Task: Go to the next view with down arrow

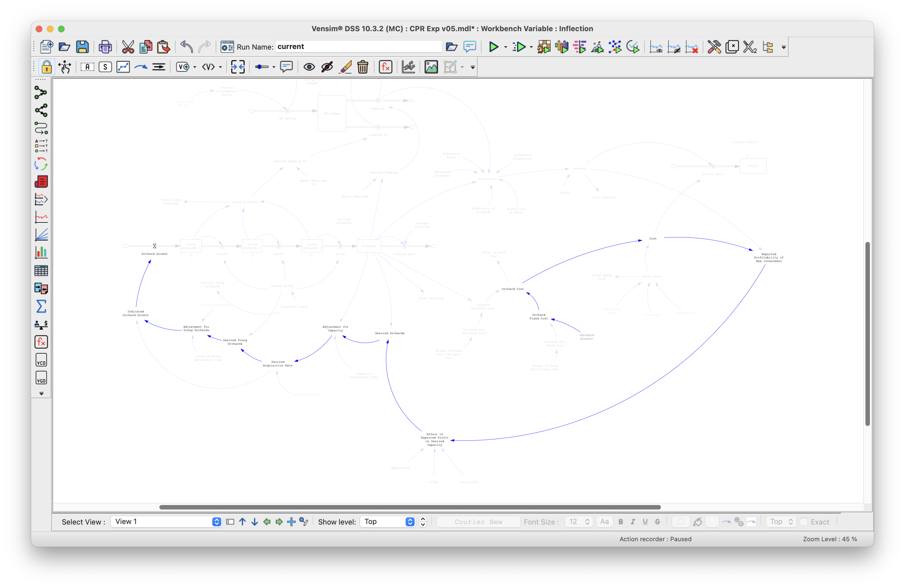Action: coord(254,521)
